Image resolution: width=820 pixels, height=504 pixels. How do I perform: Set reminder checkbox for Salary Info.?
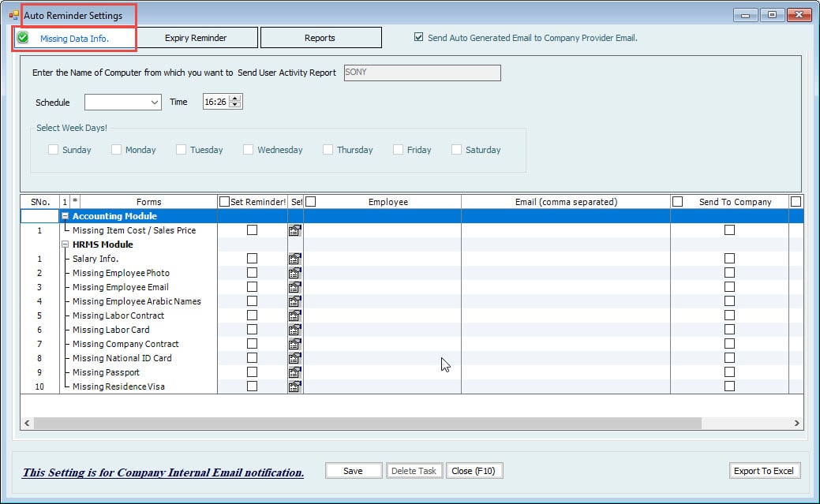(x=252, y=258)
